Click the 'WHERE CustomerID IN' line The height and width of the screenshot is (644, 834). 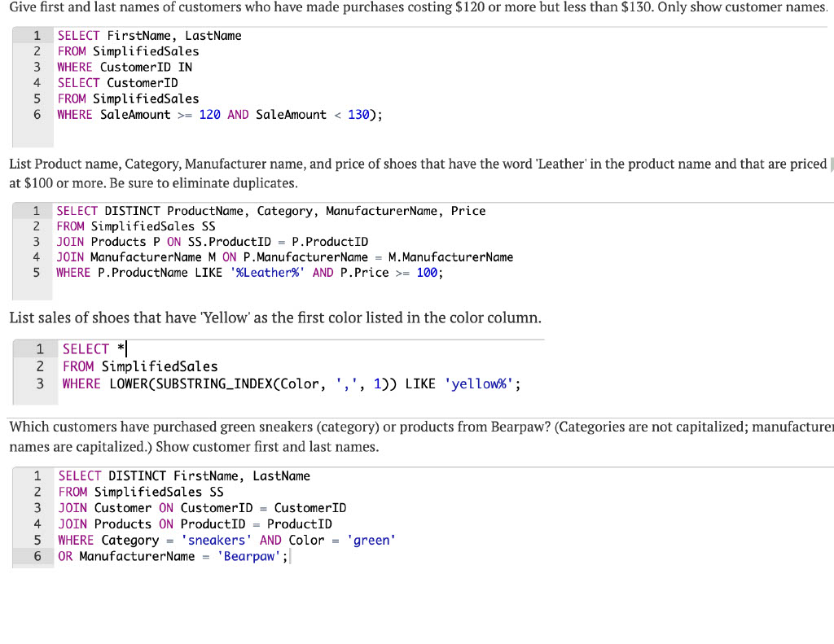click(125, 67)
